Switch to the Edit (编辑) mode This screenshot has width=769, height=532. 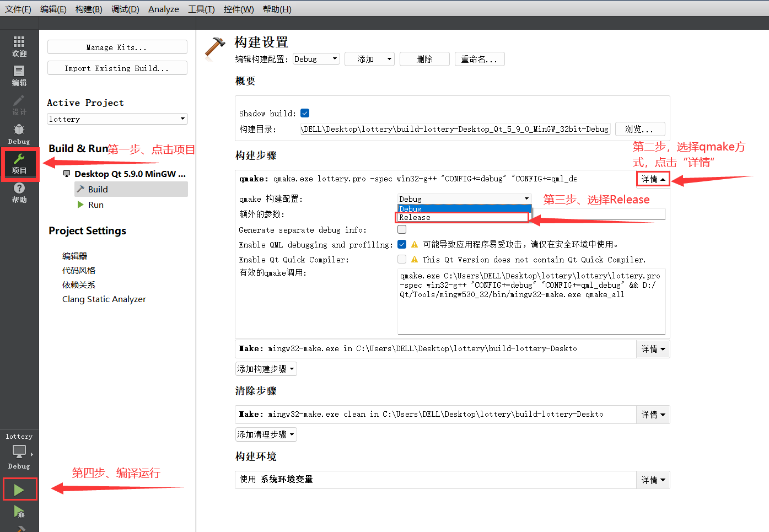tap(19, 76)
